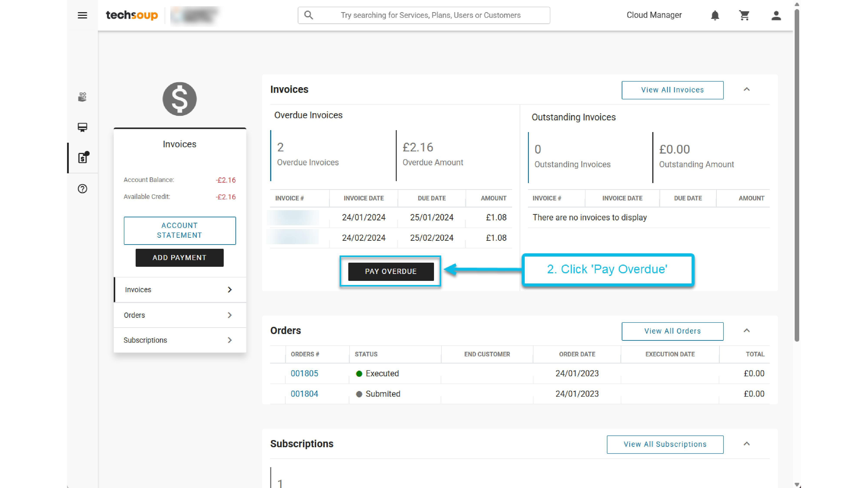Click the search magnifier icon

click(x=308, y=15)
